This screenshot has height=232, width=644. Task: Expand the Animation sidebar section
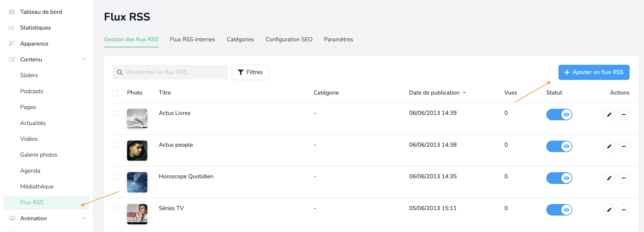point(84,218)
